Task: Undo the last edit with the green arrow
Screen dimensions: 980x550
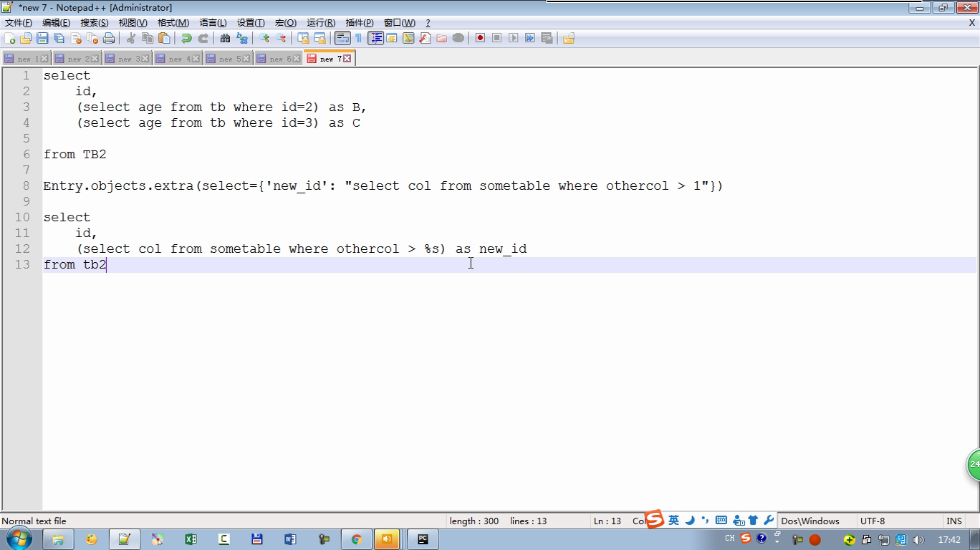Action: (x=186, y=38)
